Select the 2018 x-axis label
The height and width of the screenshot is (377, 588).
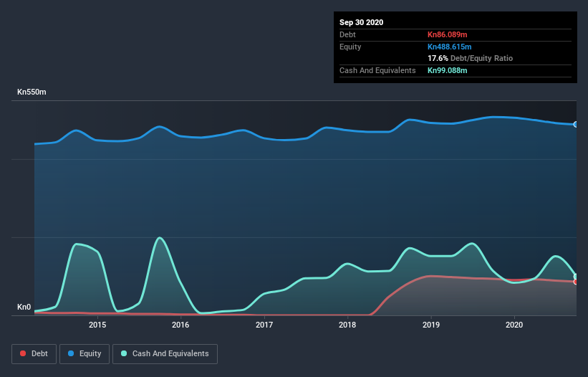(347, 325)
